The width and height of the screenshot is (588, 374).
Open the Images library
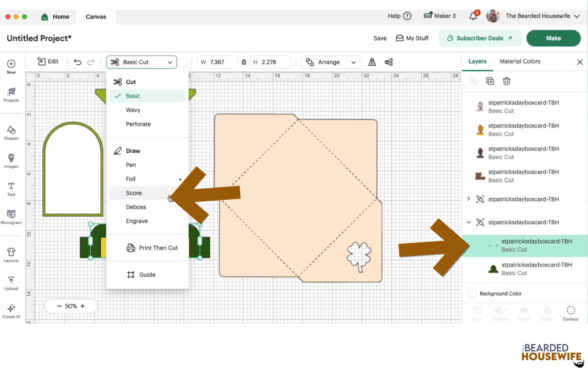click(11, 161)
